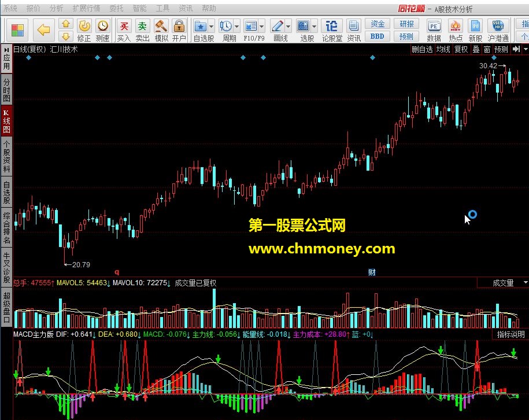Image resolution: width=529 pixels, height=420 pixels.
Task: Open the 资讯 news document icon
Action: 354,31
